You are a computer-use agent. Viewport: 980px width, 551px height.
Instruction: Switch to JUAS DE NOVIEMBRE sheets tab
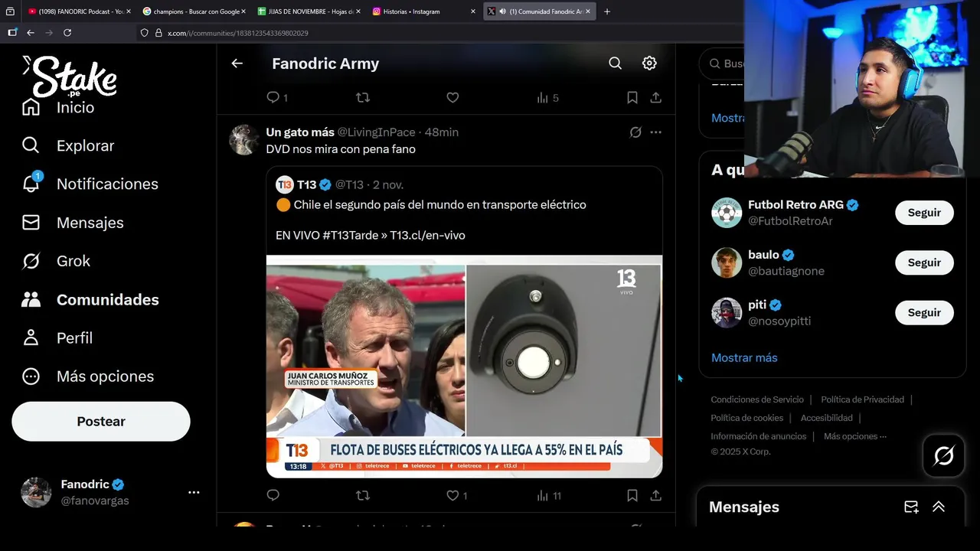(x=309, y=11)
